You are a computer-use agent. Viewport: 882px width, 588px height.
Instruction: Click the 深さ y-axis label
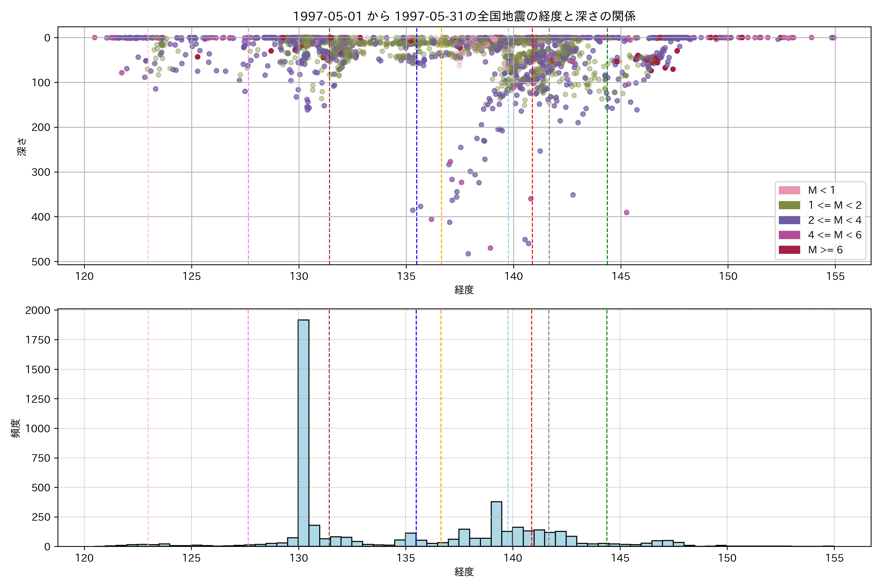tap(22, 147)
